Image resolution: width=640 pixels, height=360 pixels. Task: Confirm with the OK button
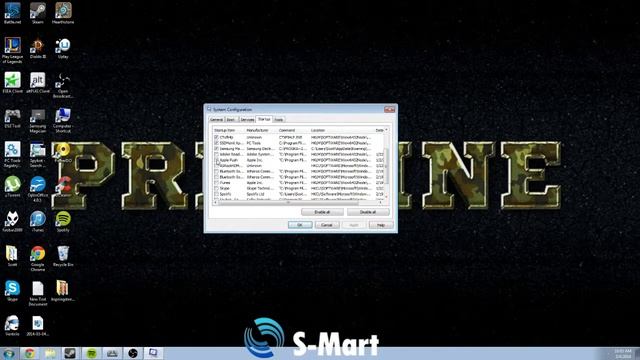[x=300, y=225]
